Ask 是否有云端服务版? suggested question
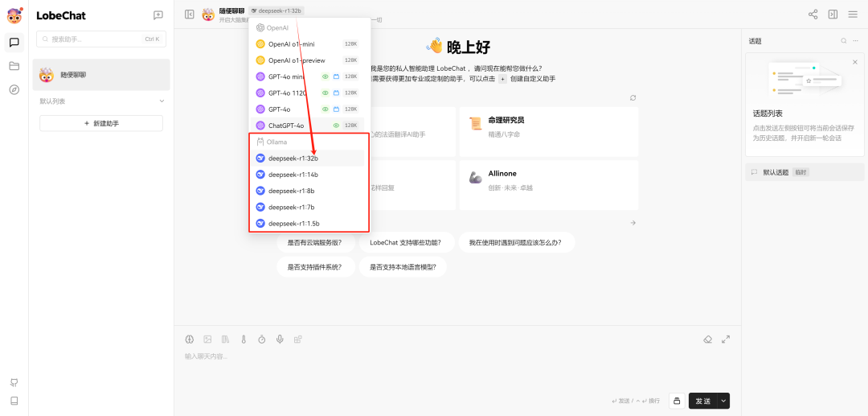Image resolution: width=868 pixels, height=416 pixels. 314,242
